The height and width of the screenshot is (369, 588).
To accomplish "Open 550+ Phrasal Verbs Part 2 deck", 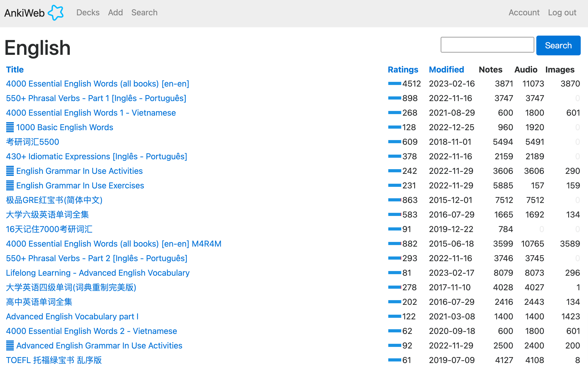I will coord(97,258).
